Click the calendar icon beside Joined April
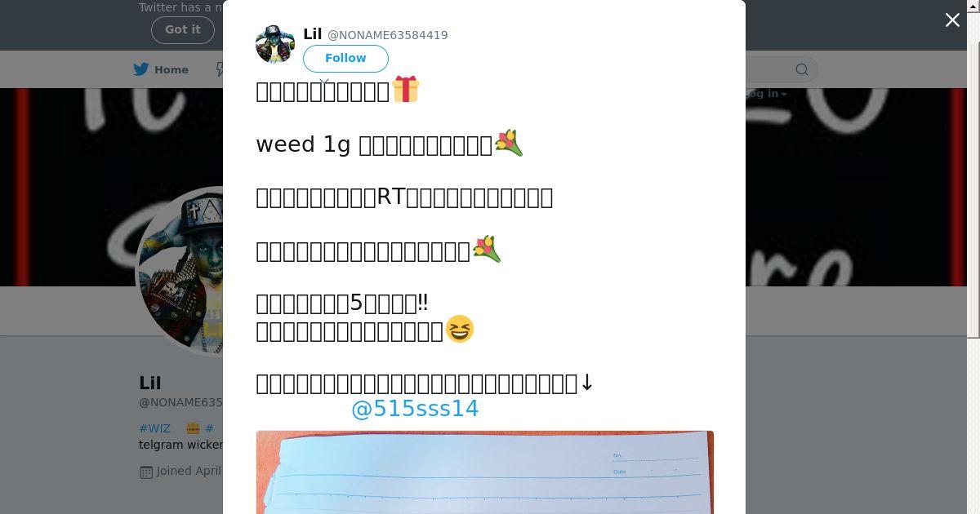 point(146,472)
